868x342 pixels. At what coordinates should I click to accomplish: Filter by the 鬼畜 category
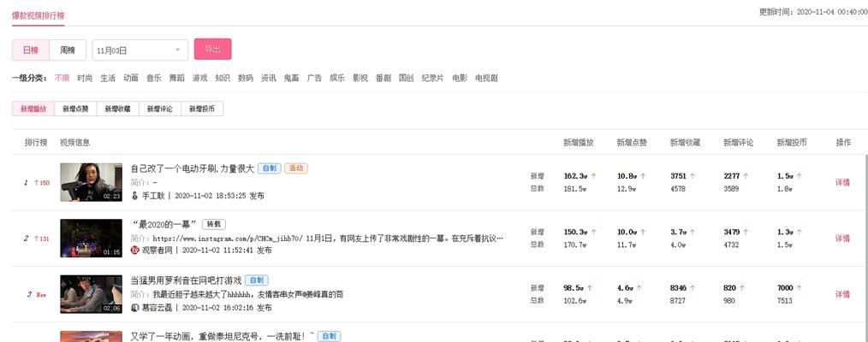[x=292, y=79]
